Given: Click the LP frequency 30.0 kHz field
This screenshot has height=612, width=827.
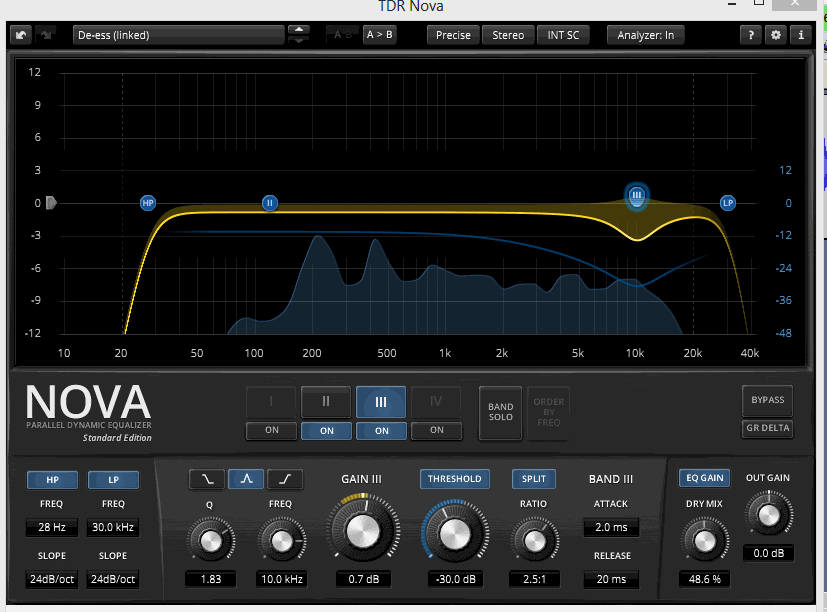Looking at the screenshot, I should tap(113, 528).
